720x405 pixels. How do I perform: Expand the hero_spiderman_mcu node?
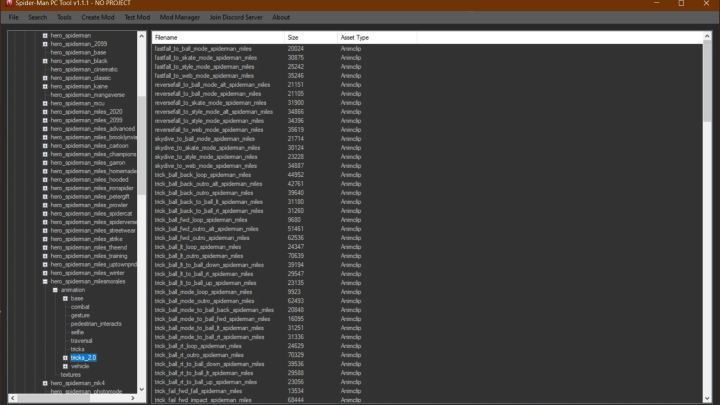(x=45, y=103)
